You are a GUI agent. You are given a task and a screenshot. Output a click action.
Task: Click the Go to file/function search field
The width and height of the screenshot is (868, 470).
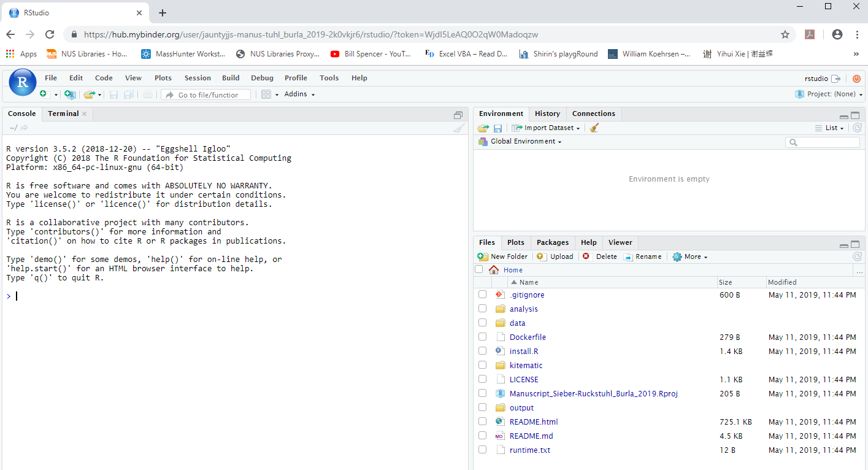[206, 94]
